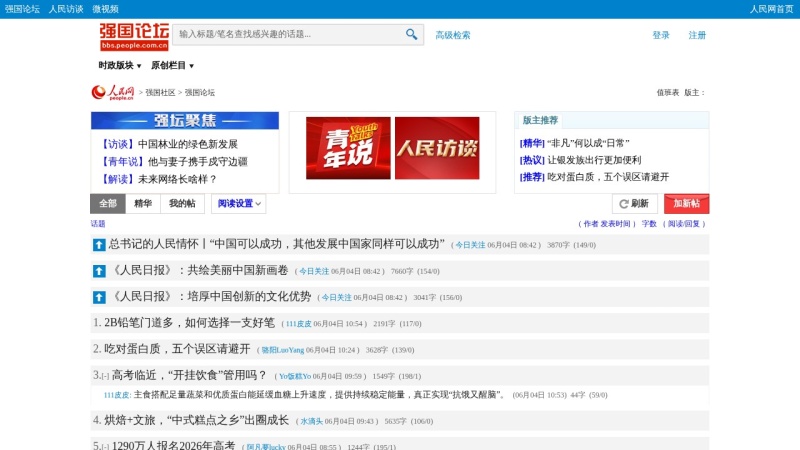The width and height of the screenshot is (800, 450).
Task: Open post 烘焙+文旅 中式糕点之乡
Action: point(196,420)
